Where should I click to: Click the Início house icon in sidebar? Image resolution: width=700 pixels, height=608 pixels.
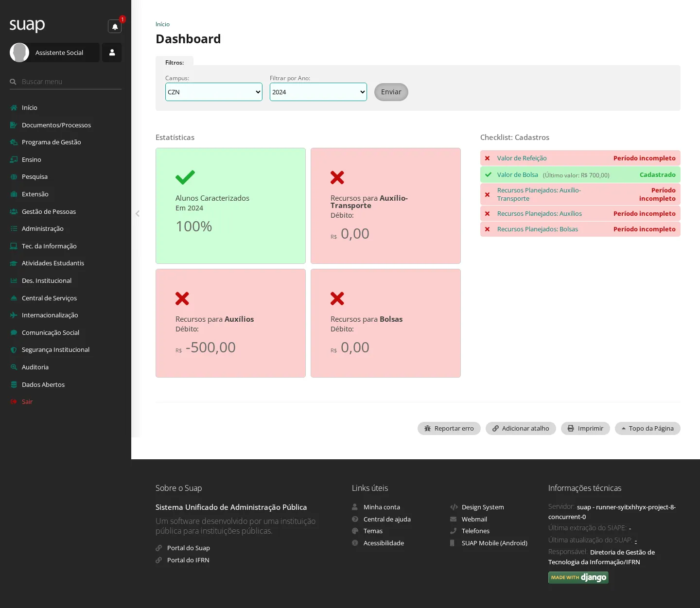[14, 108]
